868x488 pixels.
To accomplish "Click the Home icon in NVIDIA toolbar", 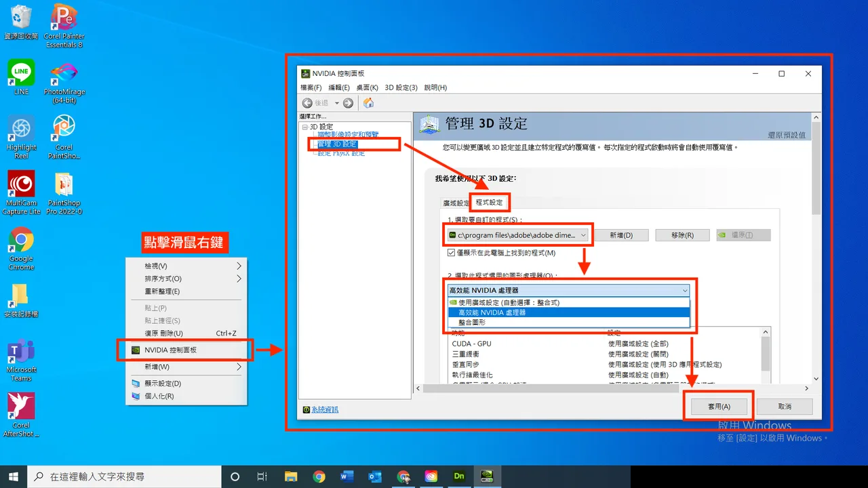I will pos(369,103).
